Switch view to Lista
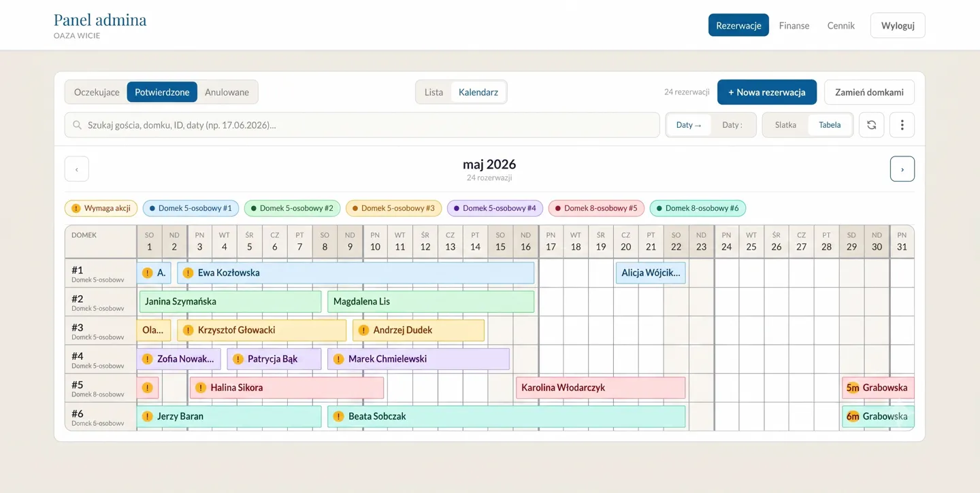The image size is (980, 493). click(x=434, y=92)
